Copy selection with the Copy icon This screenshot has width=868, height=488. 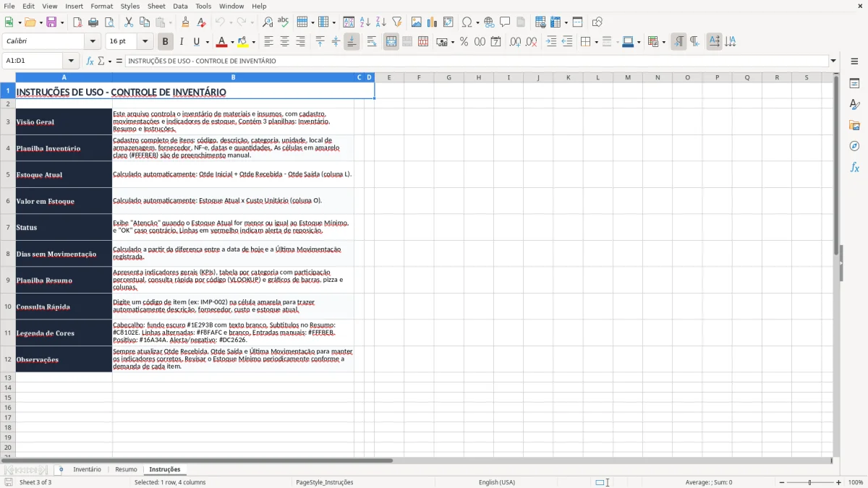pyautogui.click(x=144, y=22)
